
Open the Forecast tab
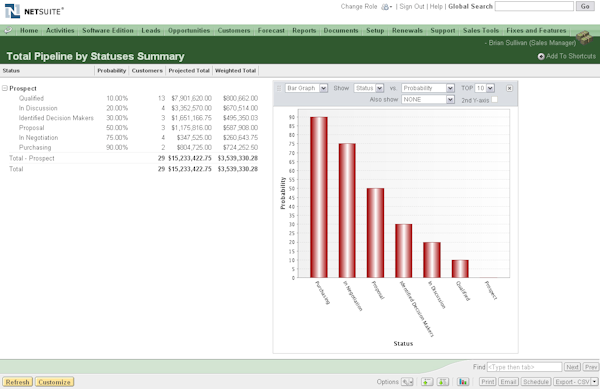point(271,30)
